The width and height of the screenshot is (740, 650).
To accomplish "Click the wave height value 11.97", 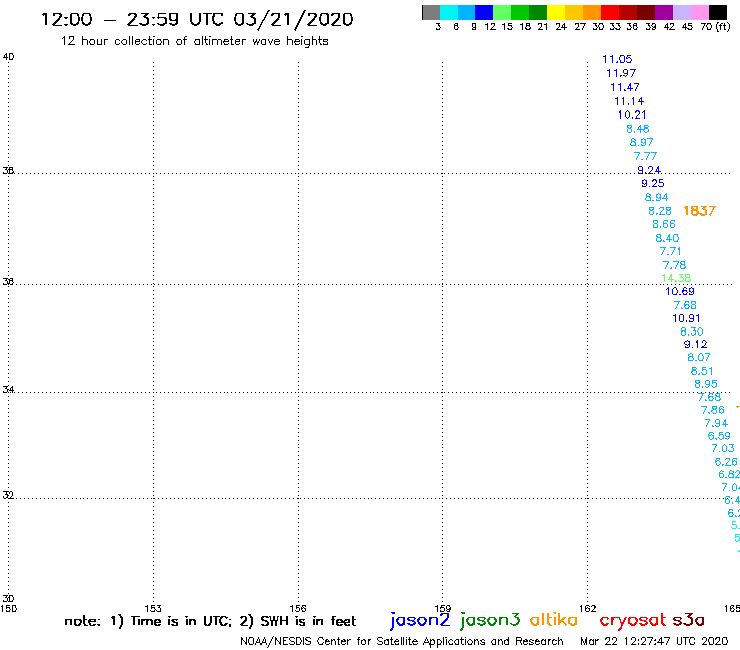I will (621, 73).
